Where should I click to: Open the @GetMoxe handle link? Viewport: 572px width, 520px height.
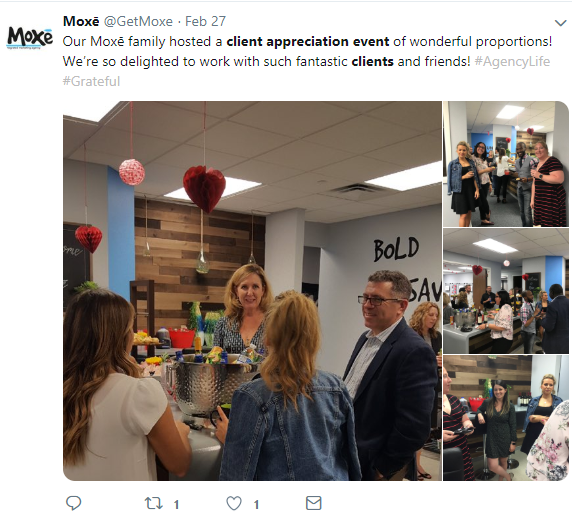click(138, 21)
